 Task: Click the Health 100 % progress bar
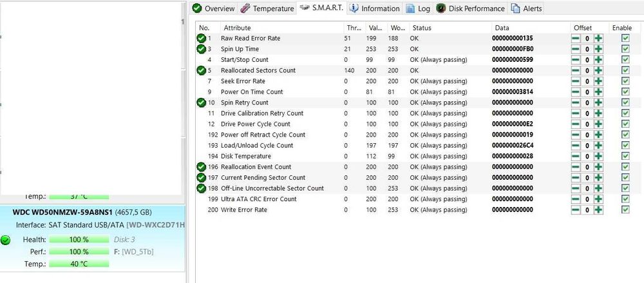tap(79, 239)
